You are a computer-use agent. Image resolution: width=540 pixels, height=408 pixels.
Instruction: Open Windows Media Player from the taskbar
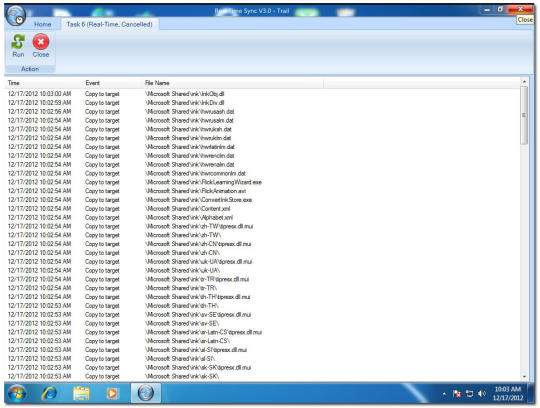pos(112,393)
